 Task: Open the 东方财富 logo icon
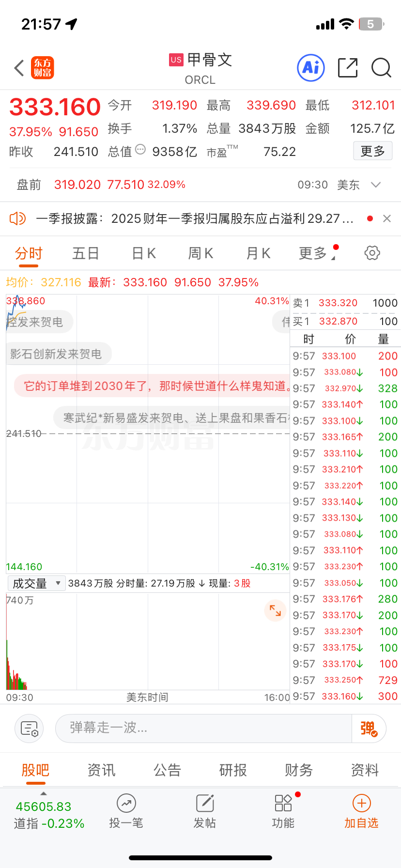[x=43, y=68]
